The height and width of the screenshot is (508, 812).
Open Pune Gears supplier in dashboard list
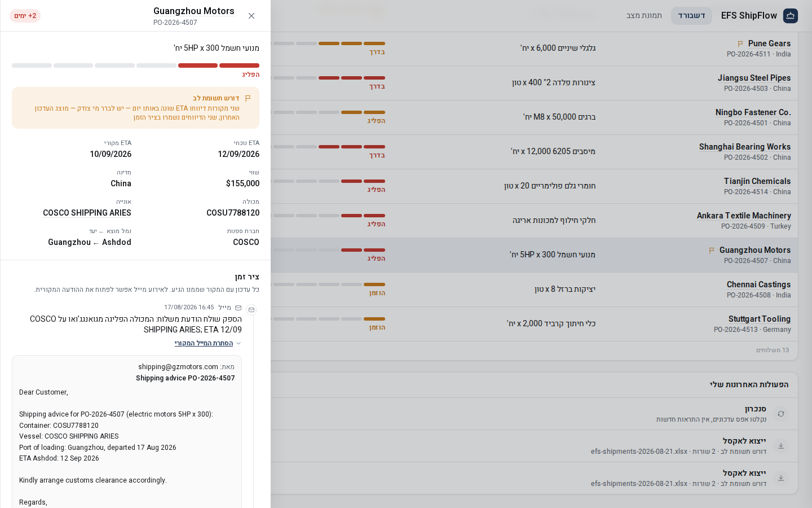point(769,43)
